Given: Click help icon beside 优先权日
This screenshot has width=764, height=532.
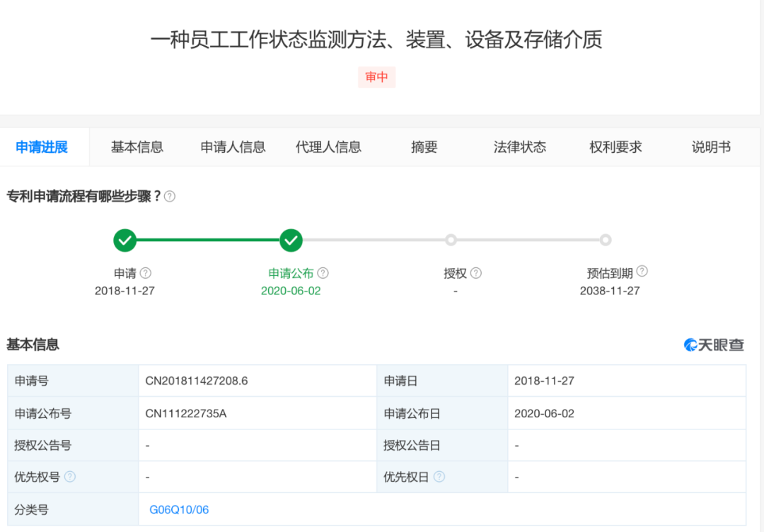Looking at the screenshot, I should coord(439,476).
